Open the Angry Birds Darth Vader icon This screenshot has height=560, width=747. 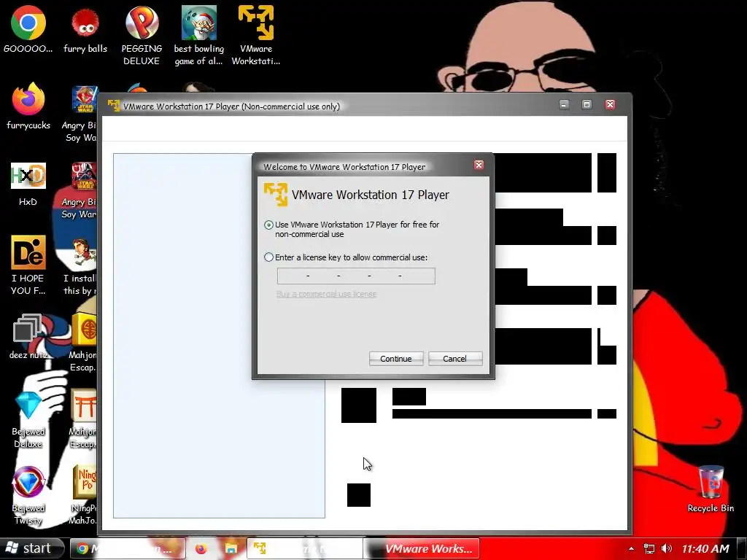[80, 190]
